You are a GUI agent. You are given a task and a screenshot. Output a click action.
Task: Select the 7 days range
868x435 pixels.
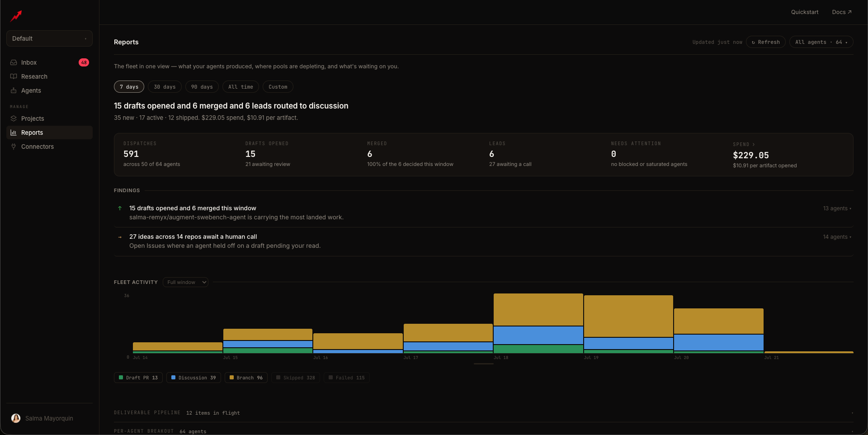pos(129,87)
